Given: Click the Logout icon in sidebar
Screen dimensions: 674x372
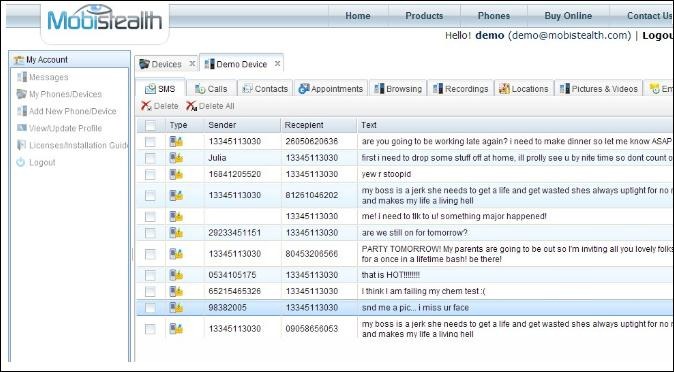Looking at the screenshot, I should click(21, 162).
